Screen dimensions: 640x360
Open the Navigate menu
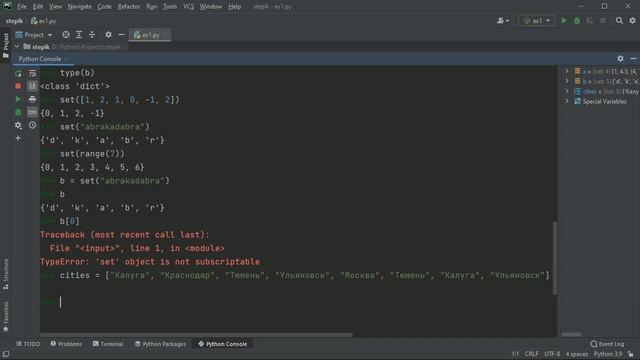coord(80,7)
